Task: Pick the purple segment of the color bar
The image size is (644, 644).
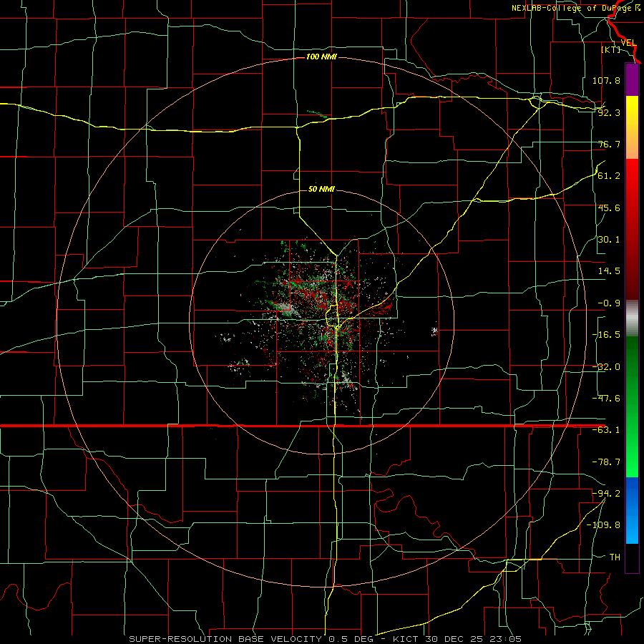Action: 632,79
